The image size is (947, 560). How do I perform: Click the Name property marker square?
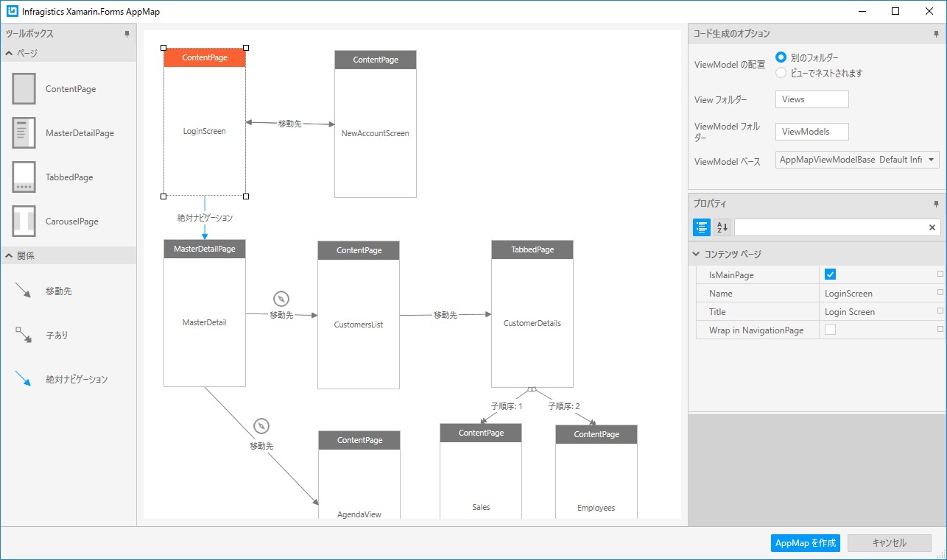(940, 293)
